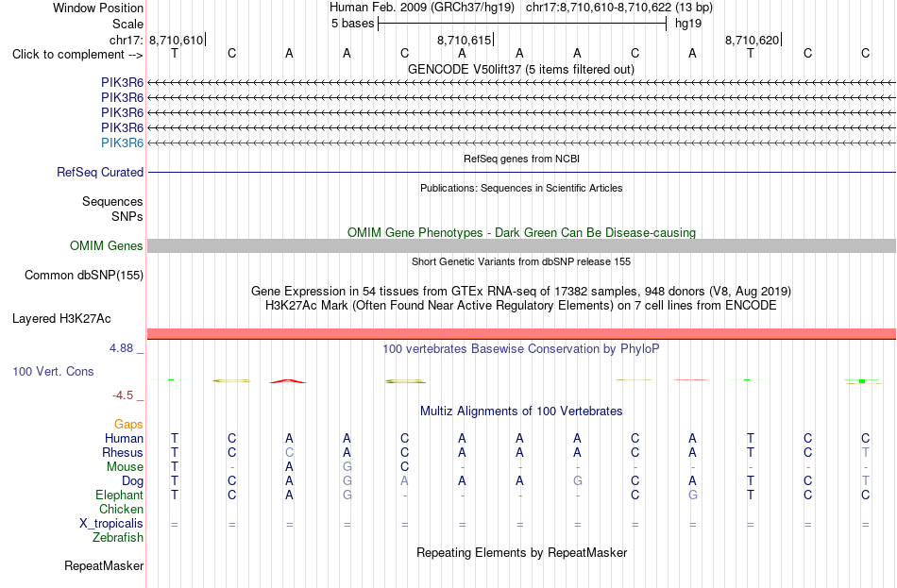
Task: Click the first T base in the reference sequence row
Action: [x=175, y=53]
